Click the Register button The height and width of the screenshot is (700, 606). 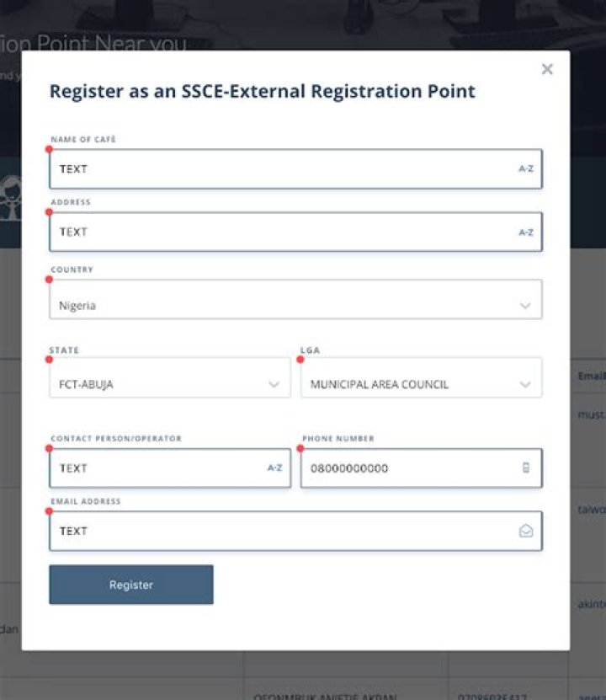coord(130,584)
